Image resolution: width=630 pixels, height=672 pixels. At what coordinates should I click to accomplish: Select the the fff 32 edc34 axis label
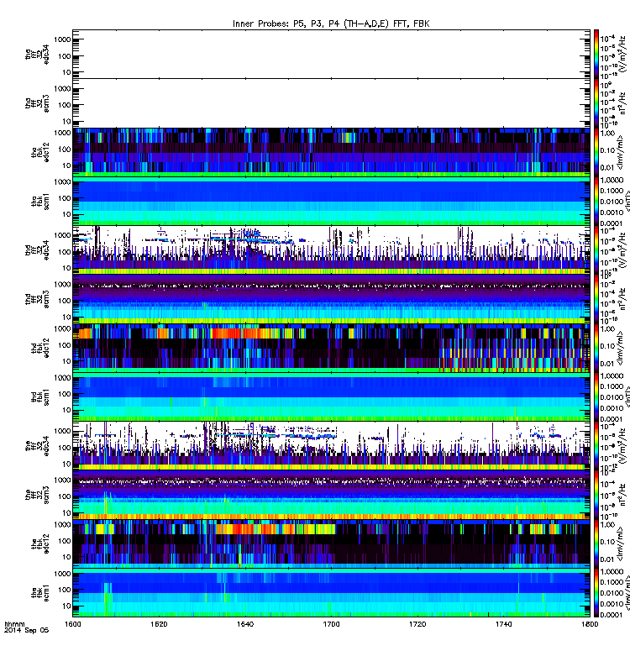click(37, 446)
